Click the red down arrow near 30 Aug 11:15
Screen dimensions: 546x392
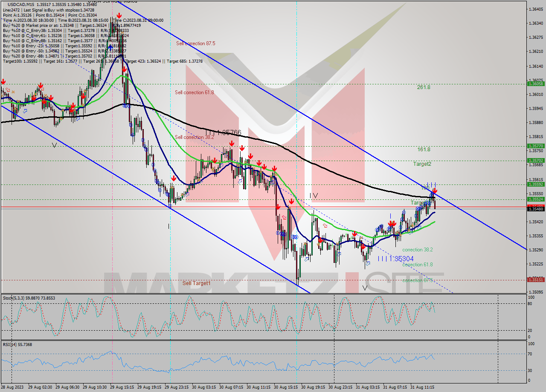point(259,163)
